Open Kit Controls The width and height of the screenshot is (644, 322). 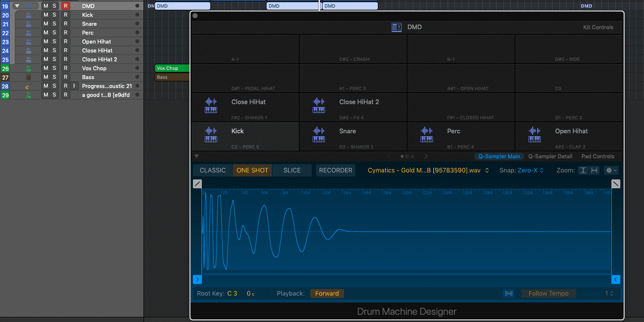pos(598,27)
